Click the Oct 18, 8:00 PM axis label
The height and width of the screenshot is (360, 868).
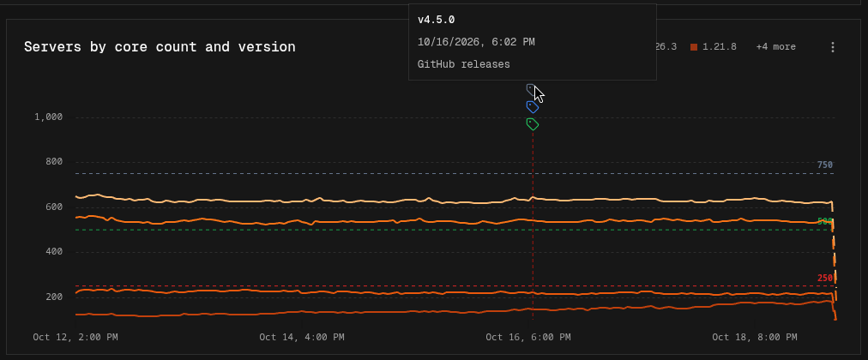(755, 337)
